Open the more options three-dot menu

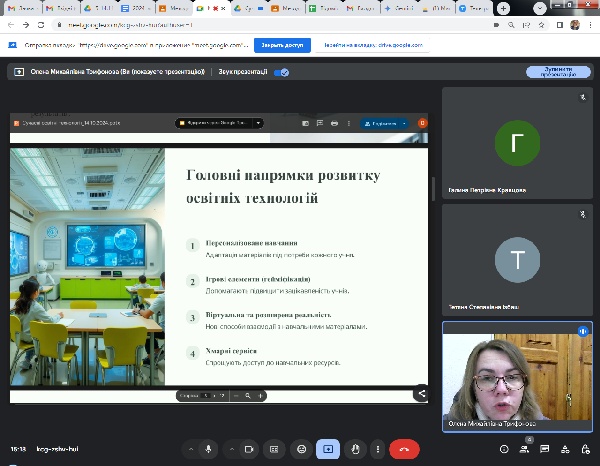[x=378, y=450]
